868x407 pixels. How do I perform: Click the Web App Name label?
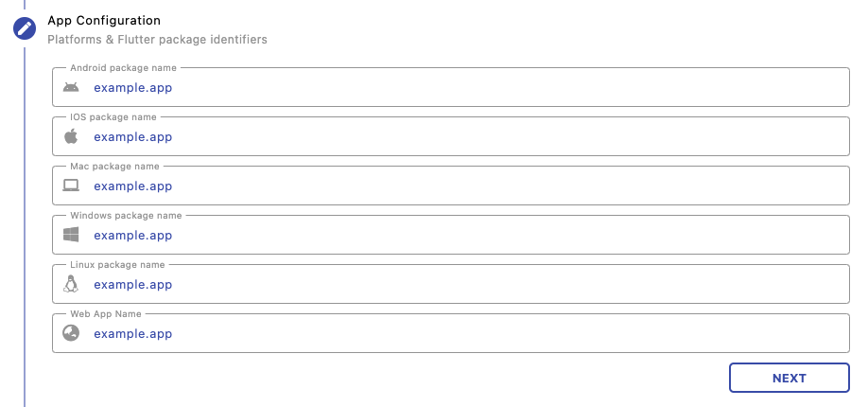(106, 314)
